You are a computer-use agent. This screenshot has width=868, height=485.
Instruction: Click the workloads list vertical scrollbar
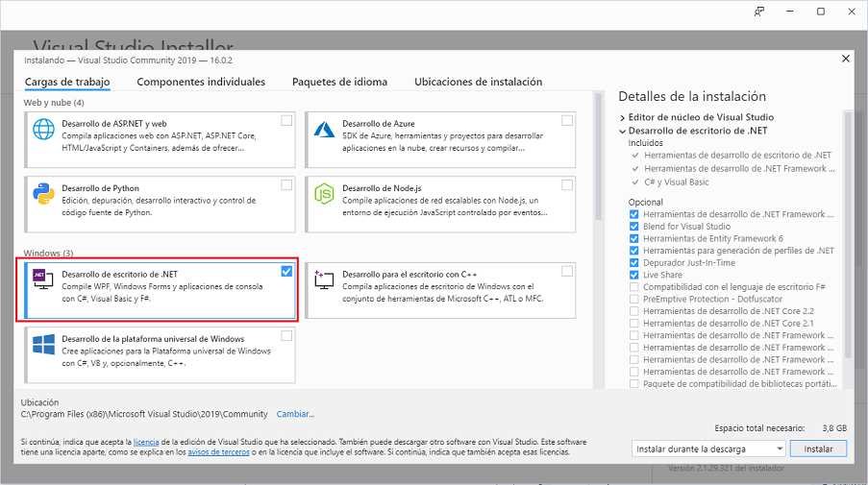click(x=598, y=240)
